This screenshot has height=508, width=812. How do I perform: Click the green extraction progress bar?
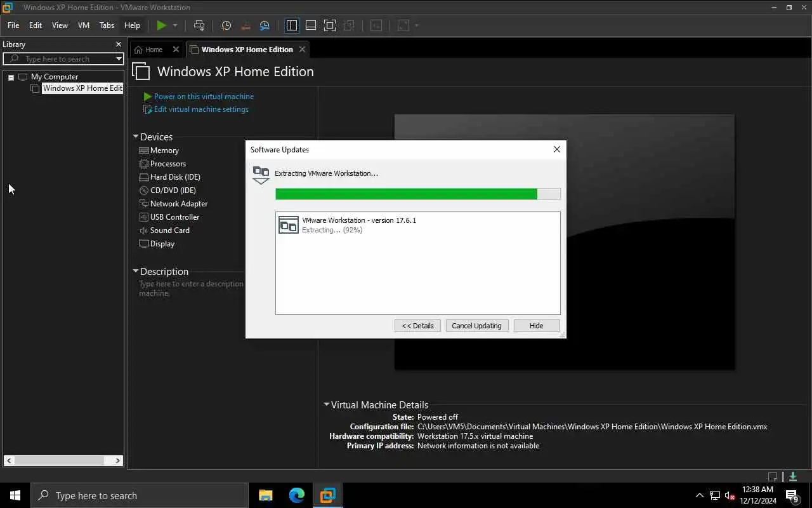[x=418, y=194]
